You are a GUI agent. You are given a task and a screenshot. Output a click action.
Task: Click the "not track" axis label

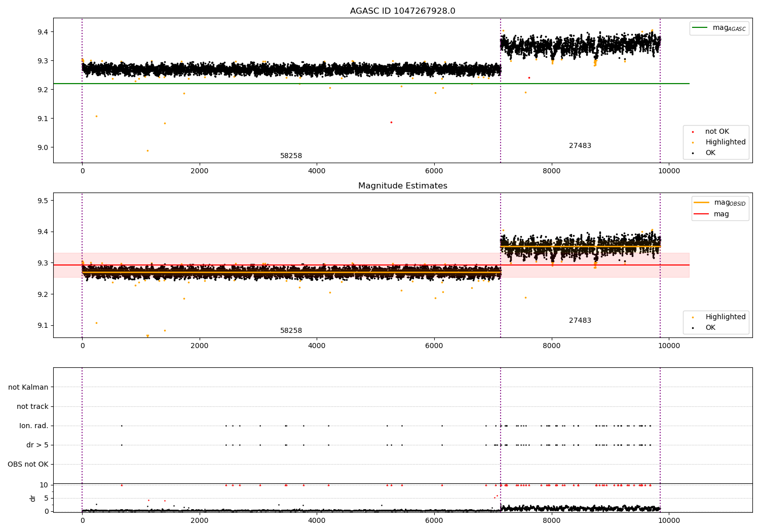pos(32,406)
